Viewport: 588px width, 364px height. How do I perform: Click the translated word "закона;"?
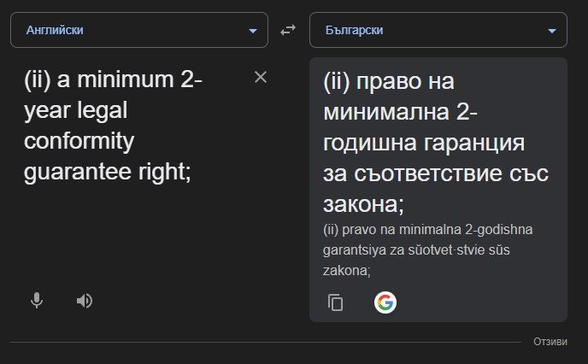[363, 203]
